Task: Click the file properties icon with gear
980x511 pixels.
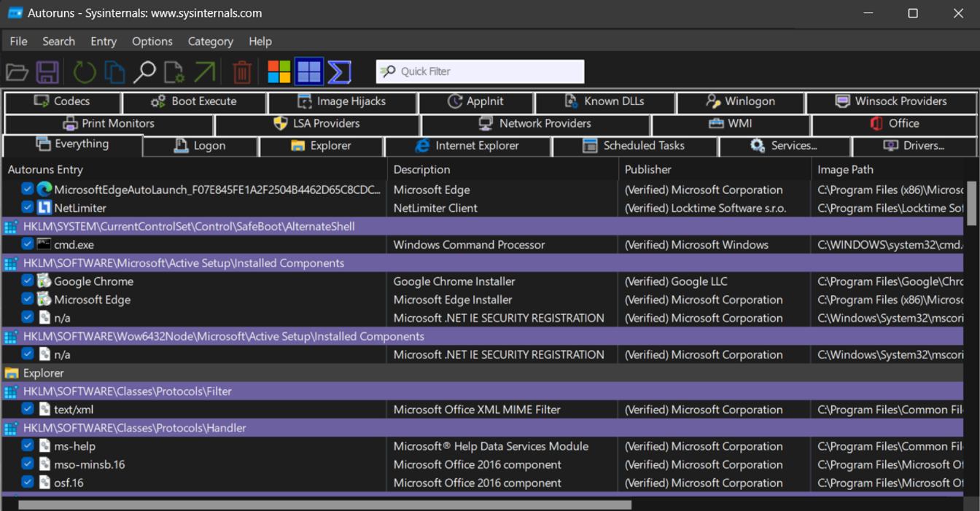Action: point(174,71)
